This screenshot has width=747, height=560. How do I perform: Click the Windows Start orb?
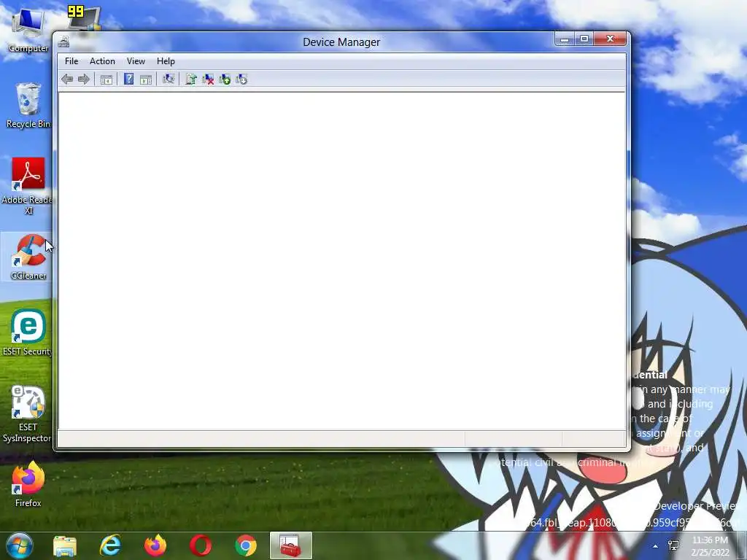tap(20, 545)
